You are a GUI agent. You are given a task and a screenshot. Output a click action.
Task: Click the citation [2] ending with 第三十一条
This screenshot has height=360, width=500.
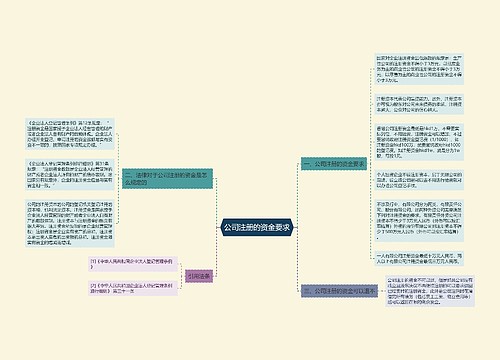tap(133, 288)
